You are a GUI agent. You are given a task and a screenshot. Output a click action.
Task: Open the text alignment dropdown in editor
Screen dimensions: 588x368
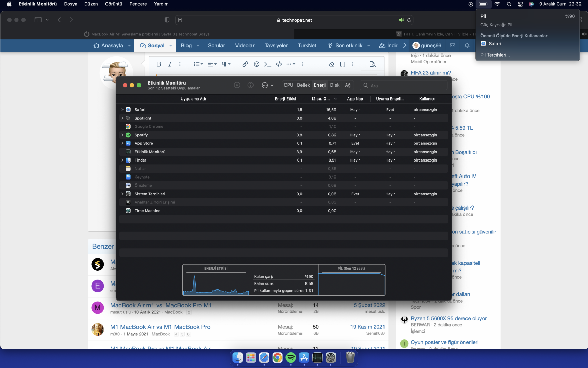coord(212,64)
